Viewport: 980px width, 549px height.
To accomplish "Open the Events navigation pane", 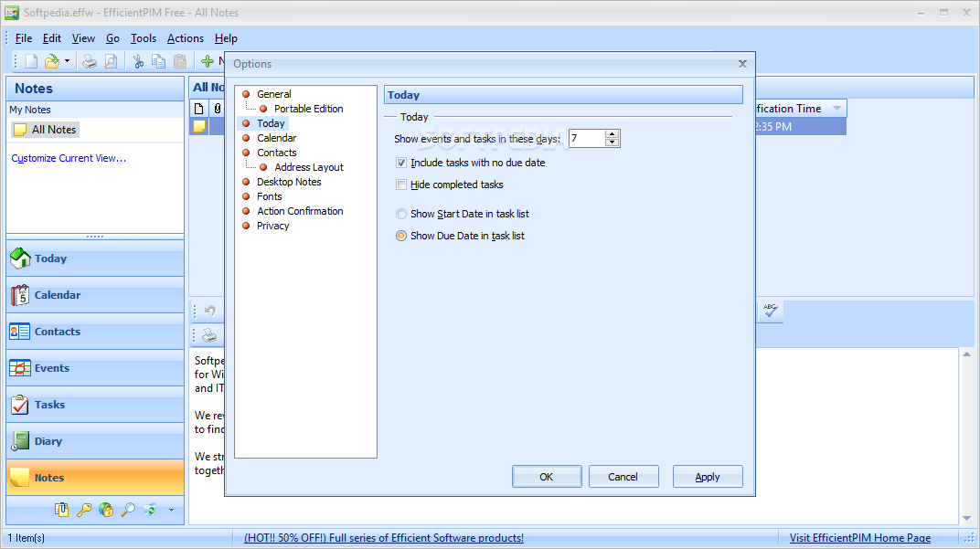I will click(x=95, y=368).
